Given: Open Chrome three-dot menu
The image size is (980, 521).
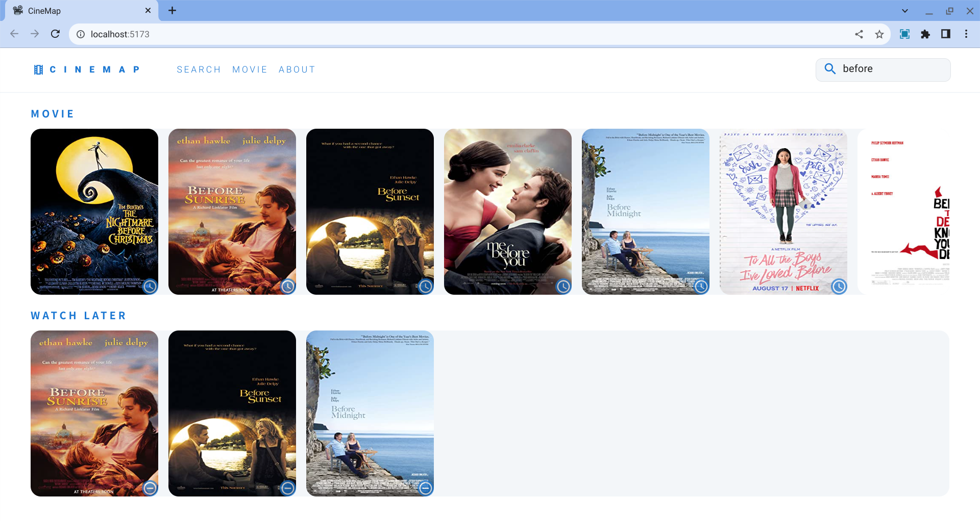Looking at the screenshot, I should pos(966,34).
